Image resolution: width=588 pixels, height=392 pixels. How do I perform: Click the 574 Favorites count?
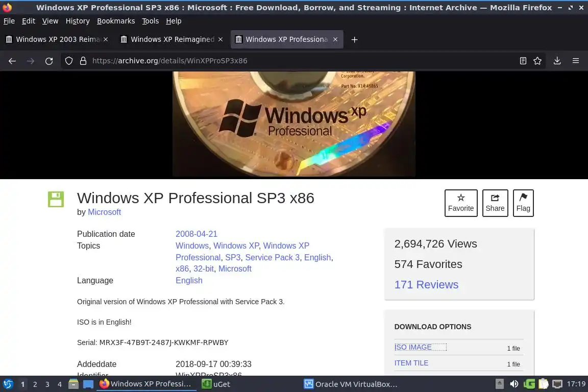pyautogui.click(x=428, y=264)
